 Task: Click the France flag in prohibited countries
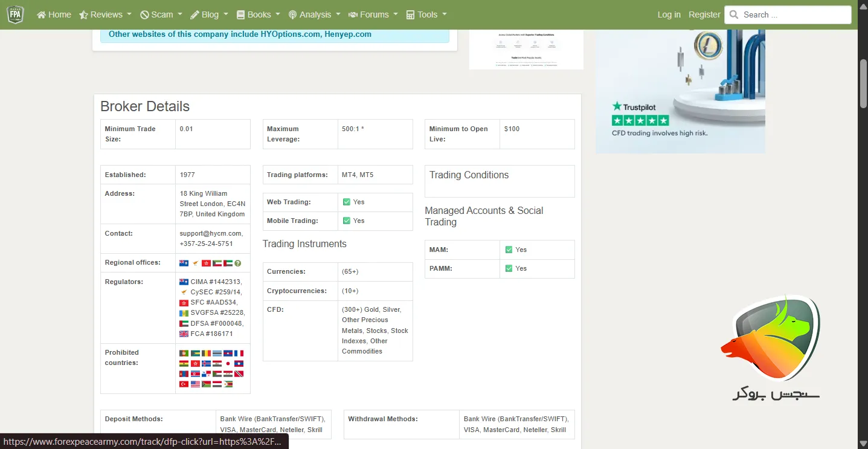(x=239, y=354)
